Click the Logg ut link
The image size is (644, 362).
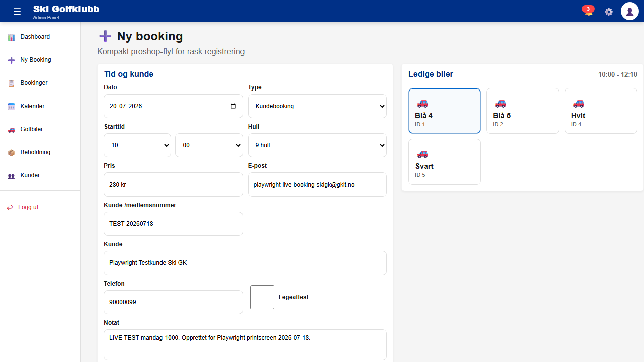(28, 207)
